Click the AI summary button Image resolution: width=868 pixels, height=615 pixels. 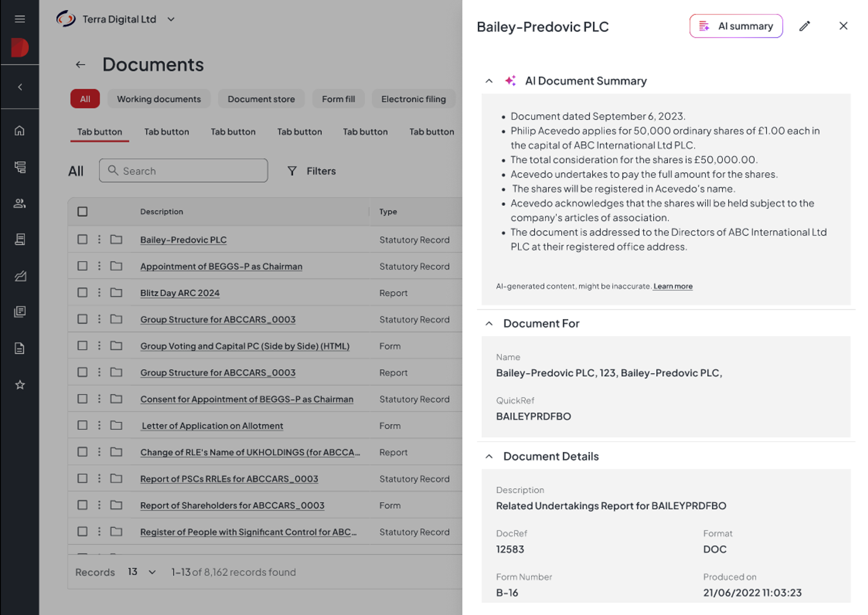[736, 26]
